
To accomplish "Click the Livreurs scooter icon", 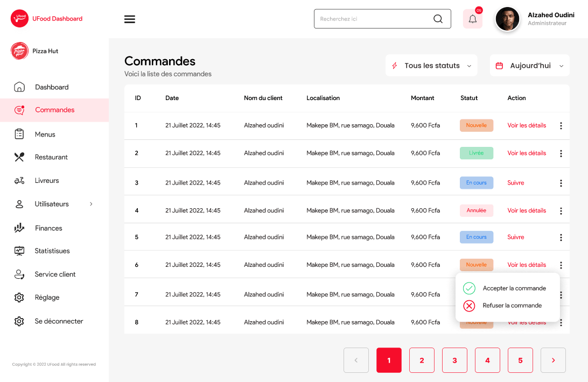I will (x=19, y=181).
